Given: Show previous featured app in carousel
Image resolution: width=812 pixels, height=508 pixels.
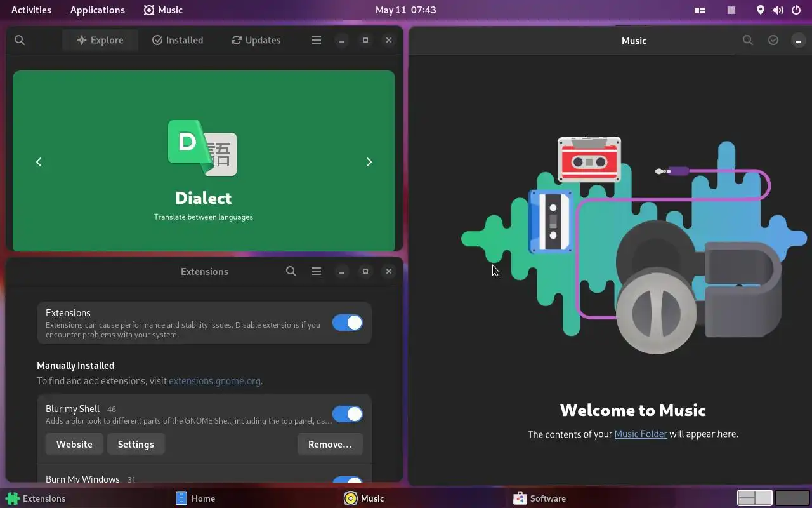Looking at the screenshot, I should pyautogui.click(x=39, y=162).
